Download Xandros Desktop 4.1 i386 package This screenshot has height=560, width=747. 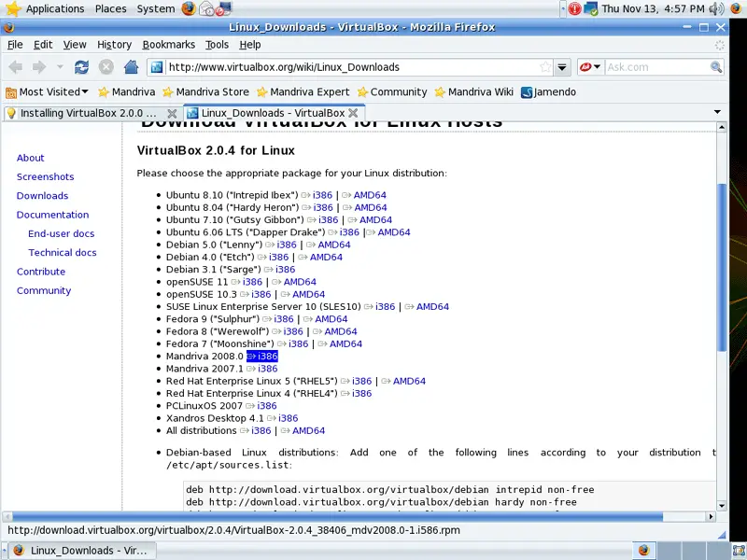288,418
